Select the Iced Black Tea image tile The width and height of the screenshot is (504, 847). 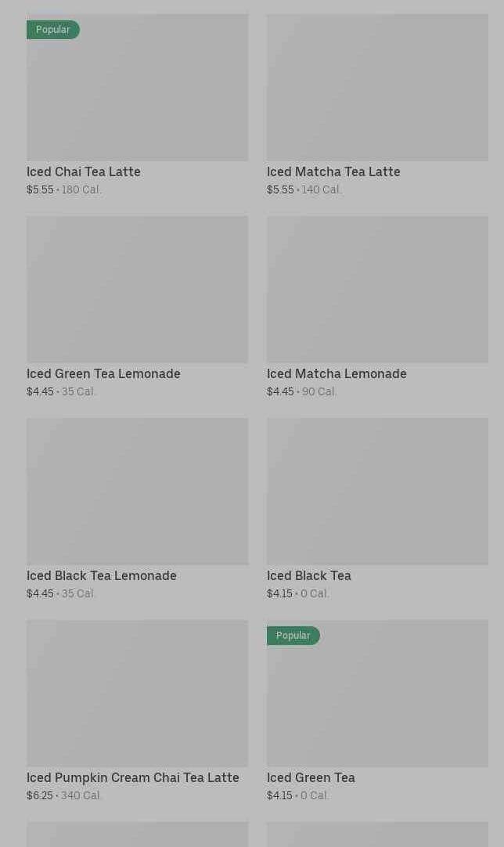point(377,491)
